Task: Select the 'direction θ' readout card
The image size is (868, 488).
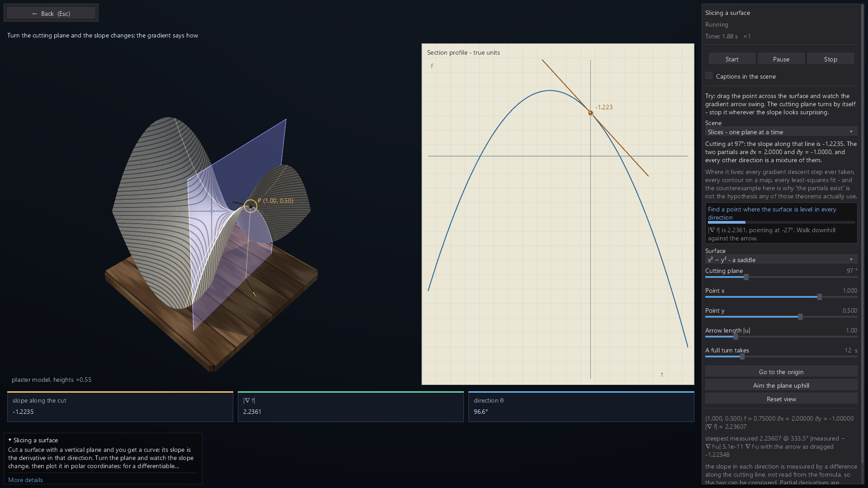Action: [x=581, y=407]
